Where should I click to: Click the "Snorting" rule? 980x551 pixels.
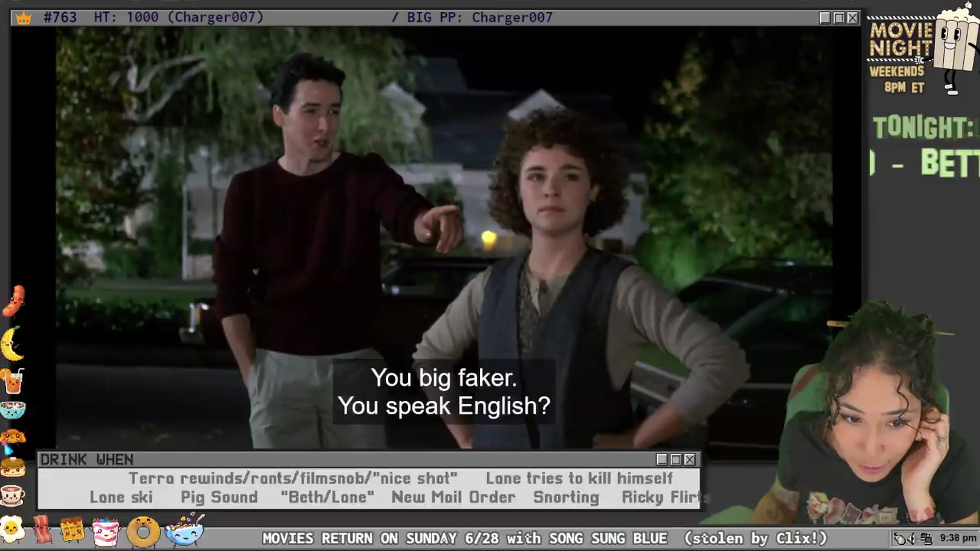coord(566,497)
